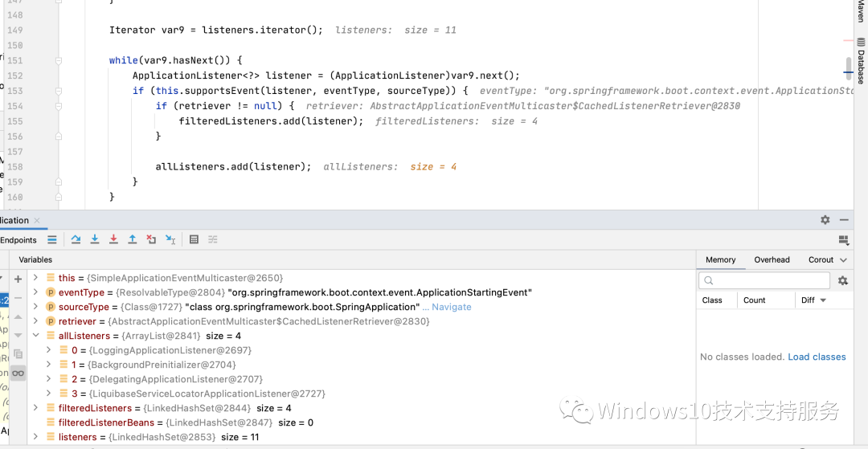Image resolution: width=868 pixels, height=449 pixels.
Task: Expand the retriever variable node
Action: pos(36,321)
